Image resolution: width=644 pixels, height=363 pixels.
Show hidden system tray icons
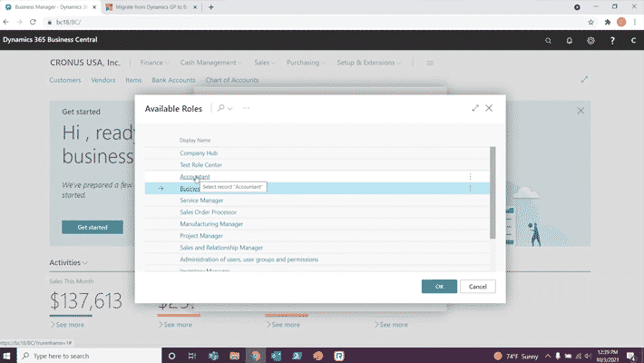(548, 356)
